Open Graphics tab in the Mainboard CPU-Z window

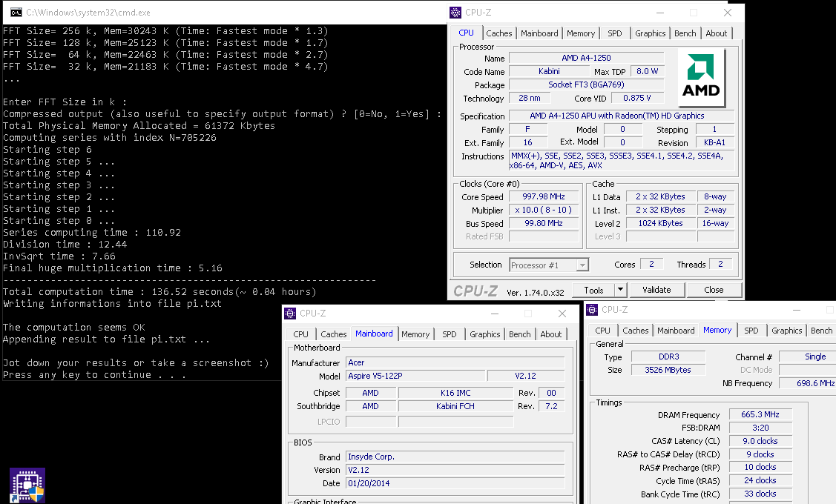click(485, 334)
